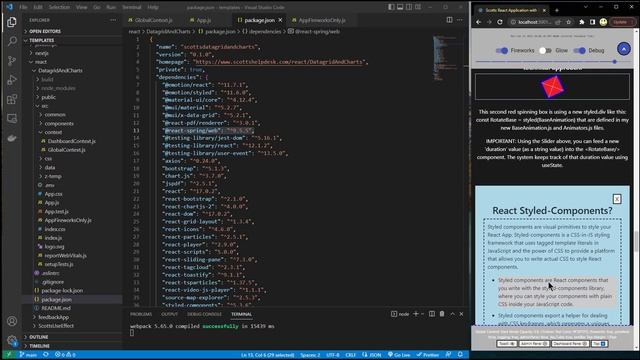This screenshot has width=640, height=360.
Task: Open the Docker view in activity bar
Action: [12, 138]
